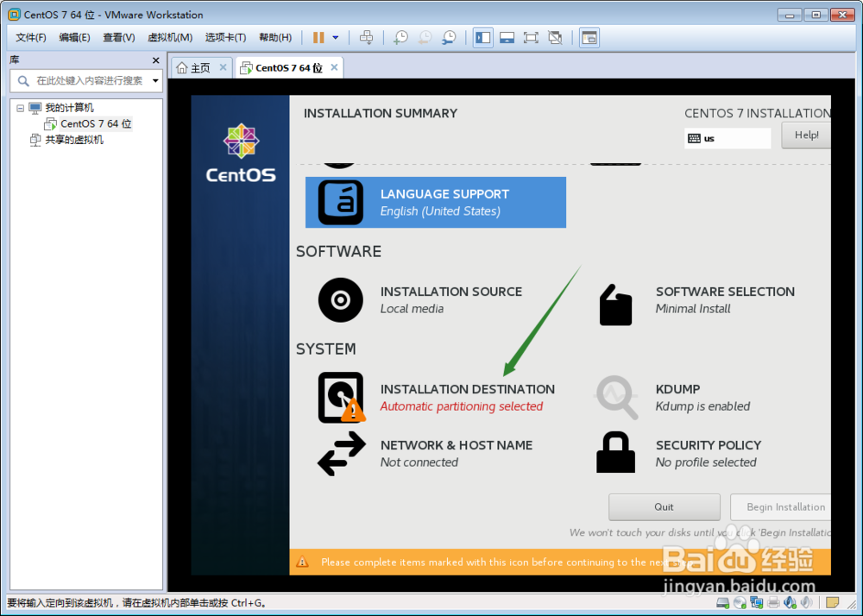This screenshot has height=616, width=863.
Task: Open the 文件(F) menu
Action: [31, 37]
